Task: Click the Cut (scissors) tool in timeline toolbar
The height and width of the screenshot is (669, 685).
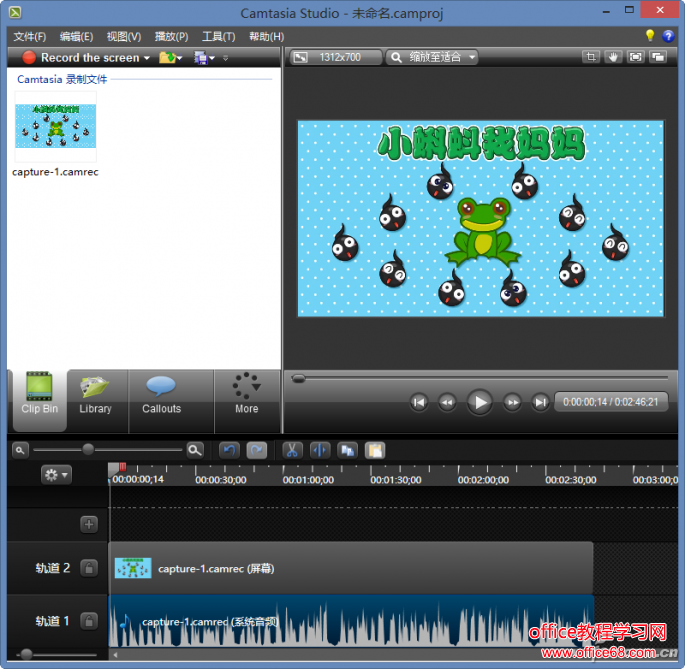Action: pos(292,450)
